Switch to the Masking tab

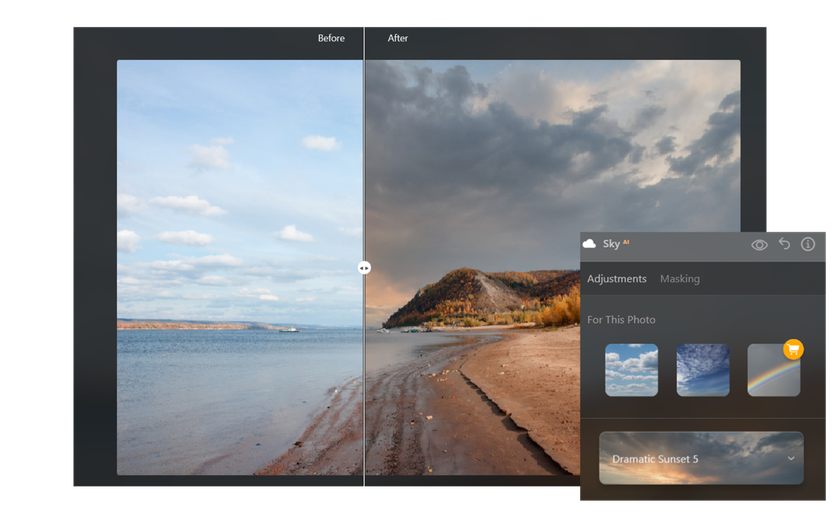pyautogui.click(x=680, y=279)
